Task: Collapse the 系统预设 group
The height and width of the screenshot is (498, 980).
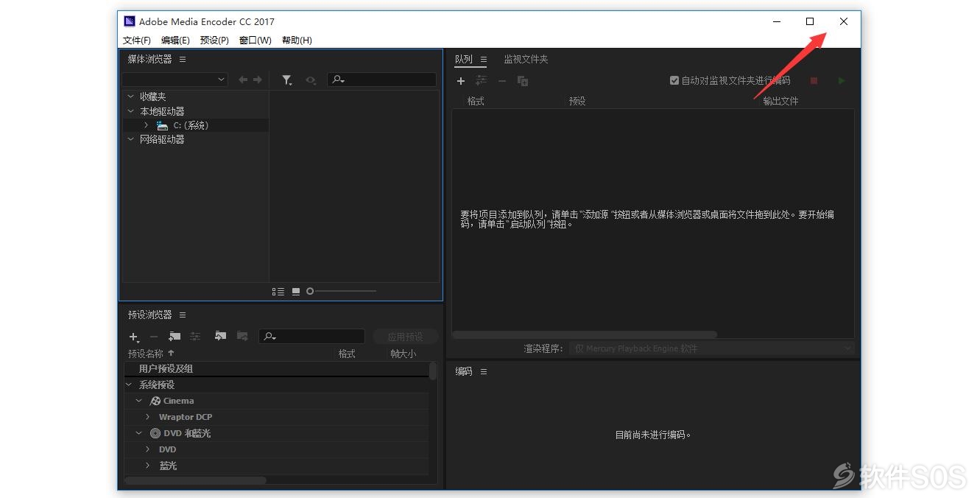Action: click(129, 385)
